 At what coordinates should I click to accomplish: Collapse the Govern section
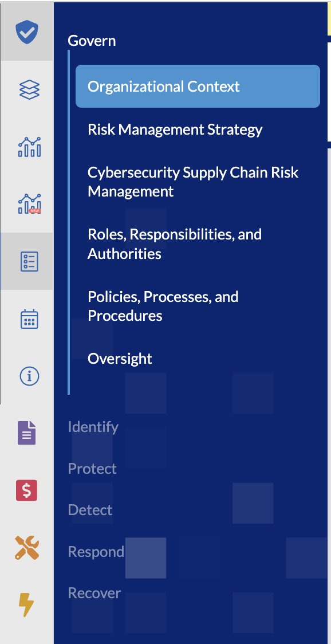coord(92,41)
